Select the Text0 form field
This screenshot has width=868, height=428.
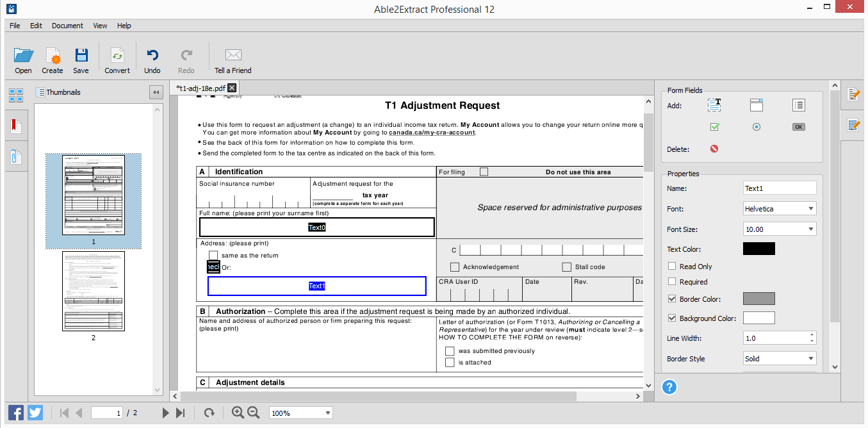(x=317, y=227)
